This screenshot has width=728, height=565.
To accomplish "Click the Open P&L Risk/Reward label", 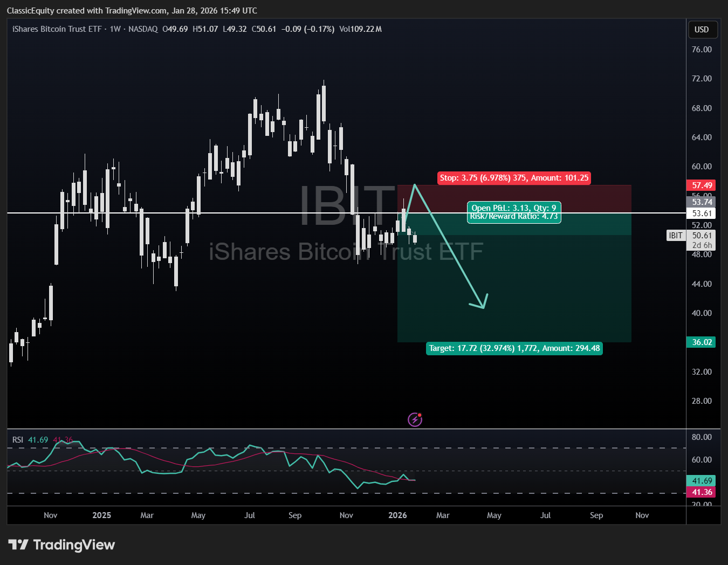I will [x=514, y=212].
